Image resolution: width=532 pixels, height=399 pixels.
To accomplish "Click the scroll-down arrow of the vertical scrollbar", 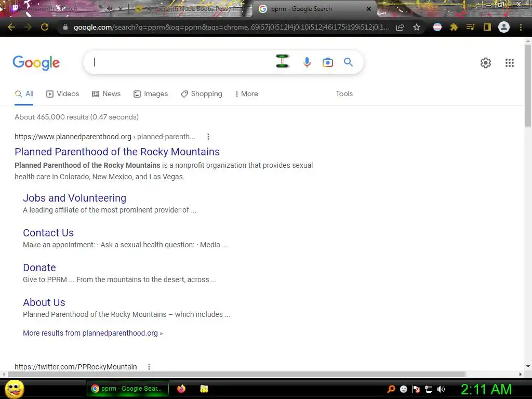I will point(528,366).
